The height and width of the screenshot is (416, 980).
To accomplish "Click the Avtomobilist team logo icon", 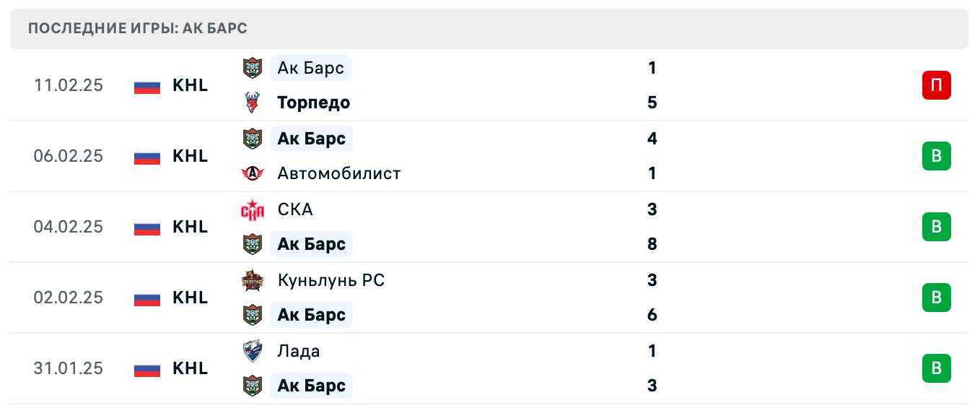I will tap(252, 173).
